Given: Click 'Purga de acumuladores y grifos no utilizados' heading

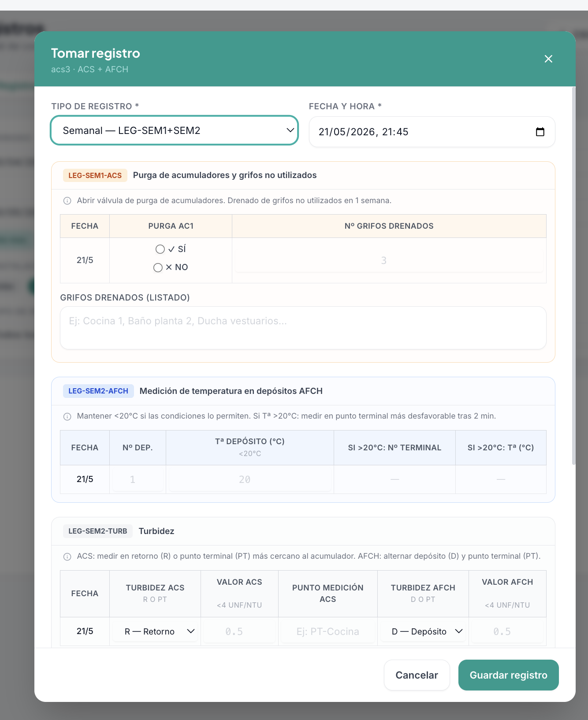Looking at the screenshot, I should pos(225,175).
